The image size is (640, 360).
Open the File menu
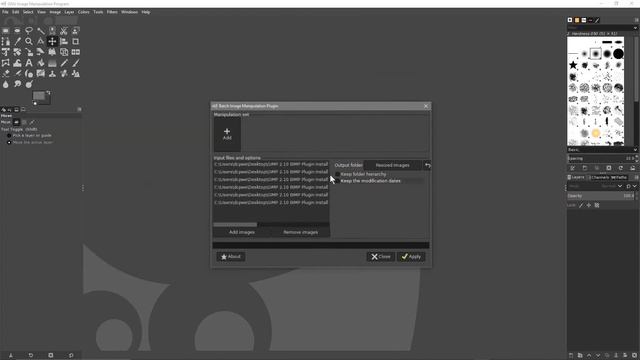point(5,12)
